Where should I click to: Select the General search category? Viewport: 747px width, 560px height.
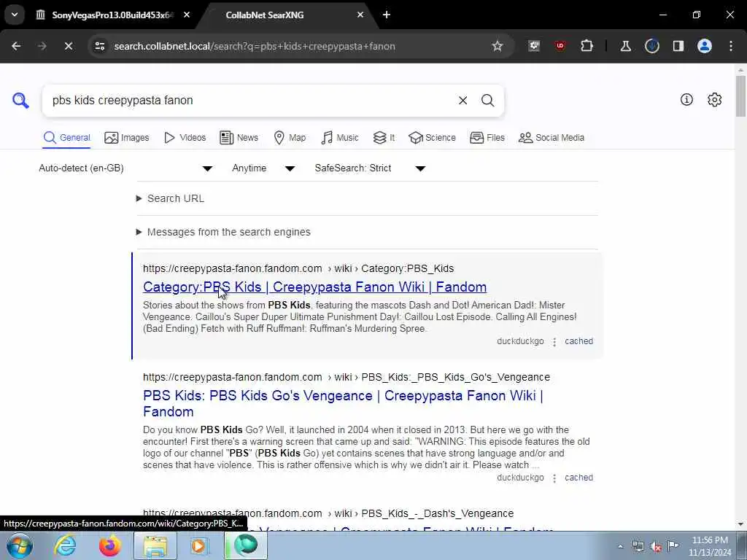point(66,138)
